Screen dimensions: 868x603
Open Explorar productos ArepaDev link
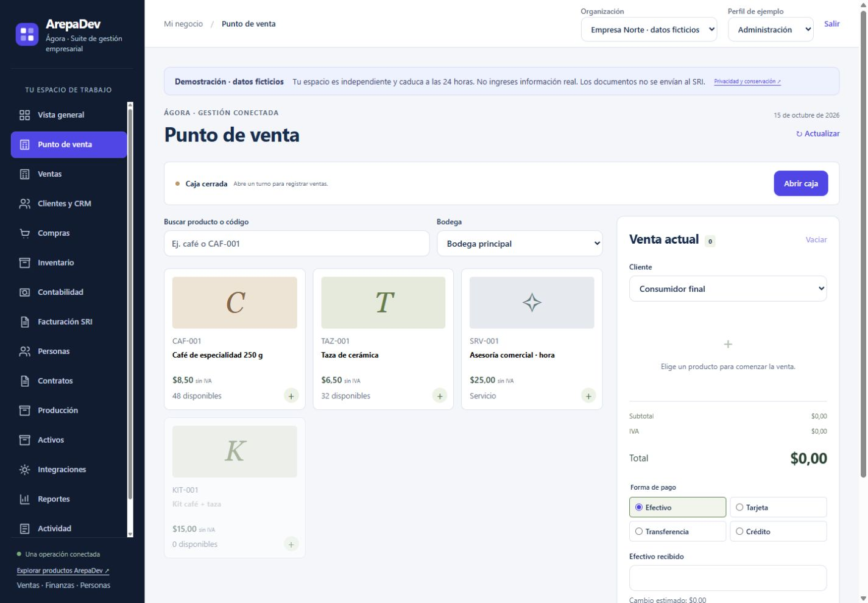pos(63,571)
